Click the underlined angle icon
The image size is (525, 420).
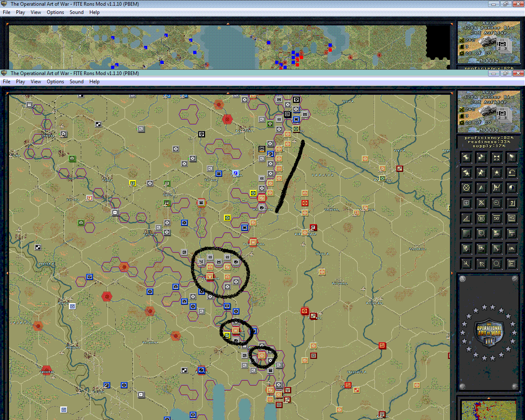[x=466, y=218]
